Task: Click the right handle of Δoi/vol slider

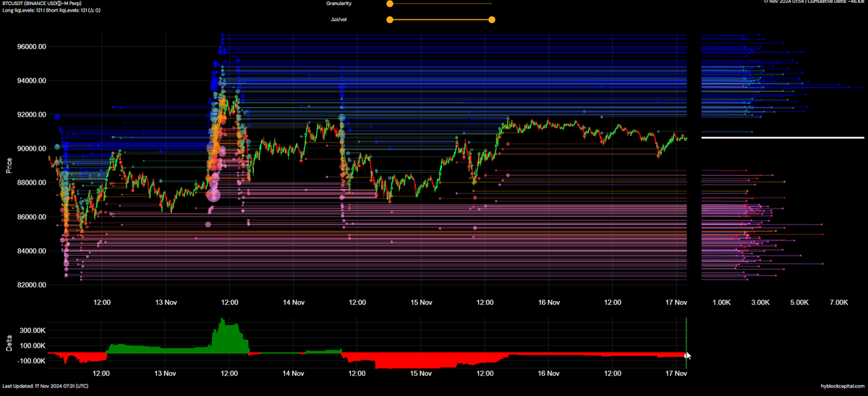Action: tap(492, 20)
